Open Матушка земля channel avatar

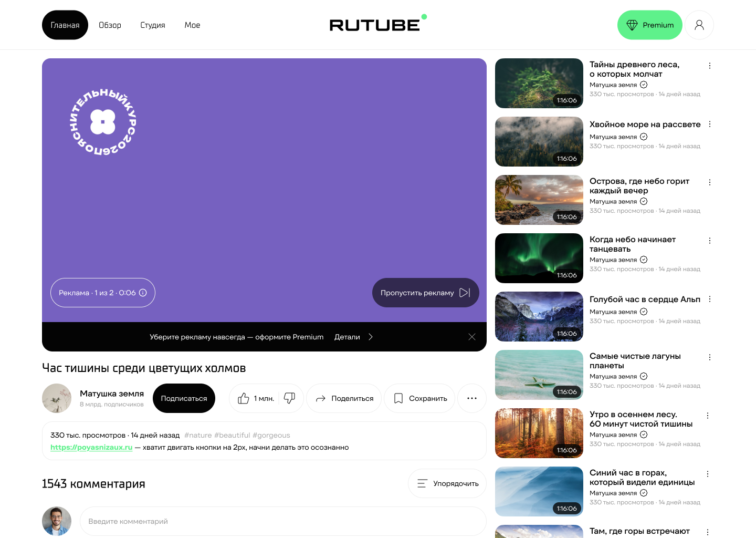click(57, 398)
